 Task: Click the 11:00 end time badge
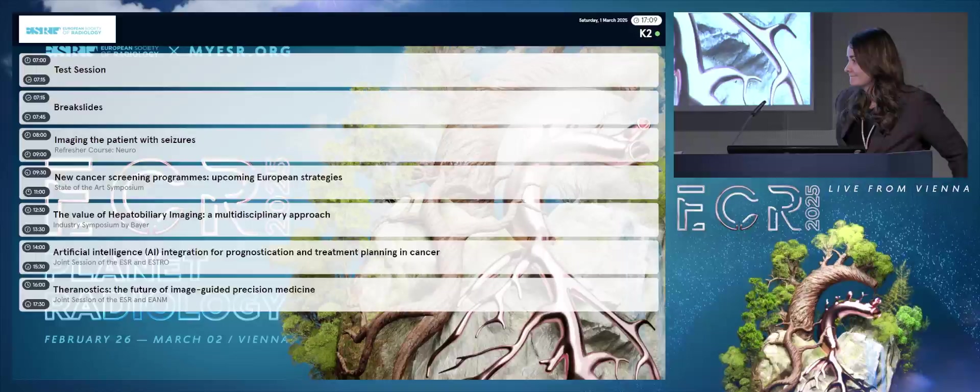click(x=36, y=192)
